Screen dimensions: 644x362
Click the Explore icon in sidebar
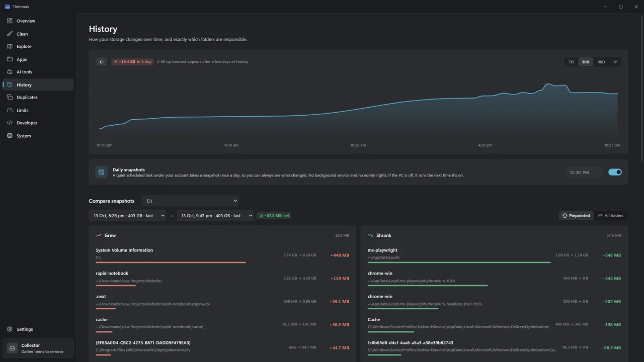click(10, 46)
